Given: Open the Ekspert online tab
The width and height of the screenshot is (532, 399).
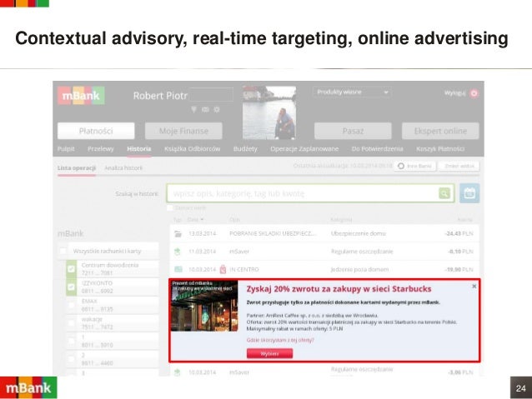Looking at the screenshot, I should 440,131.
